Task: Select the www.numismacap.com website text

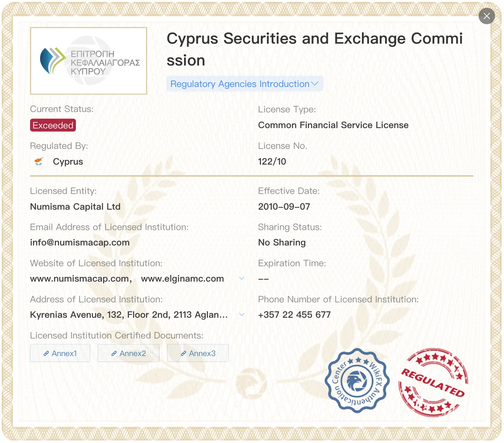Action: coord(79,279)
